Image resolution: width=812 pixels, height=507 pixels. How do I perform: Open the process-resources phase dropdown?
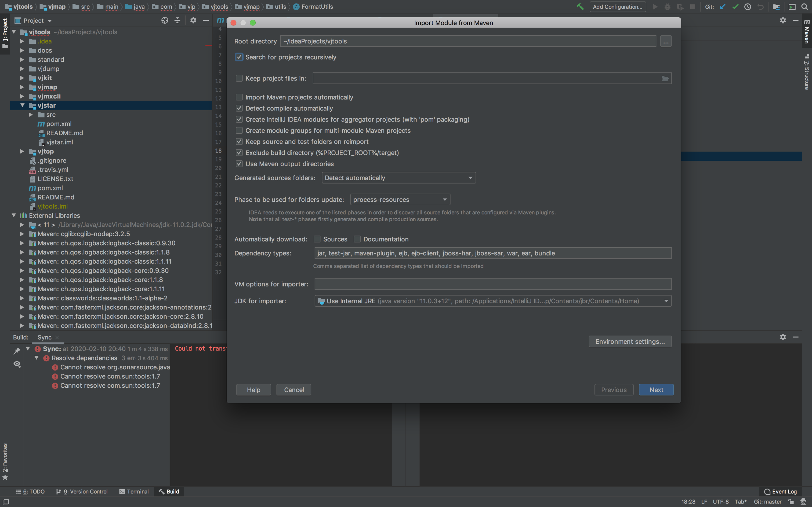(400, 200)
